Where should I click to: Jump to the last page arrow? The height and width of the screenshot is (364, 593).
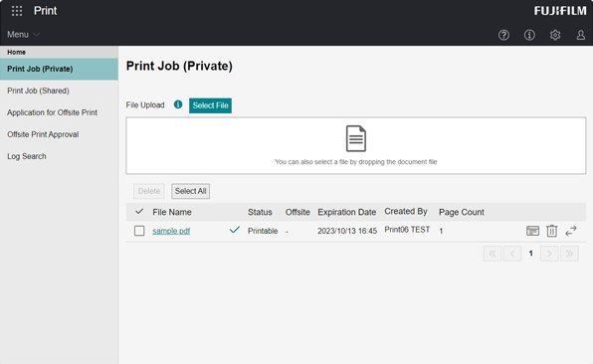pyautogui.click(x=569, y=254)
